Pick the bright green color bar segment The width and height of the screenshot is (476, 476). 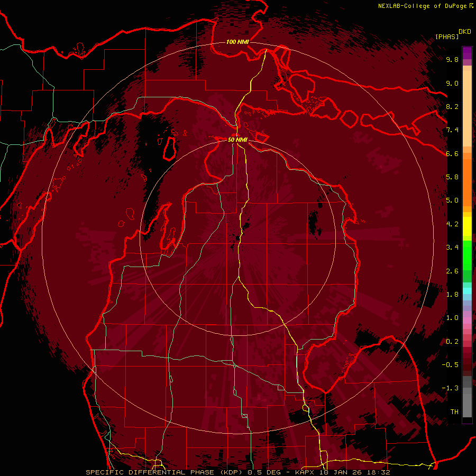pos(467,255)
